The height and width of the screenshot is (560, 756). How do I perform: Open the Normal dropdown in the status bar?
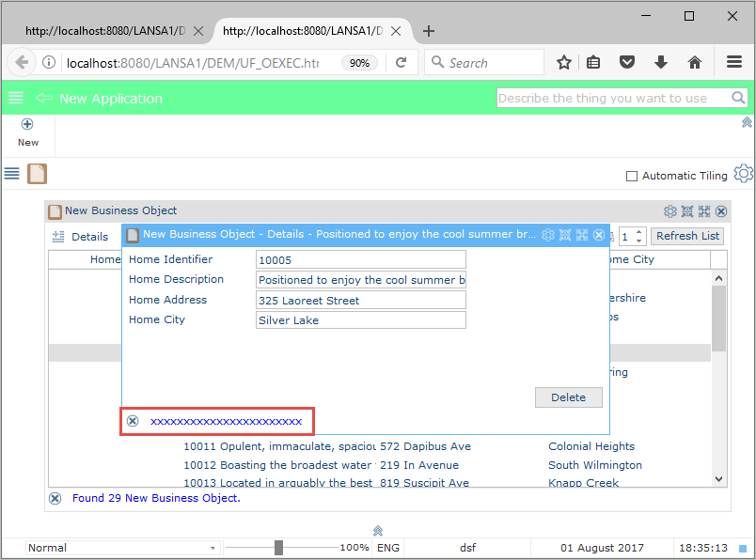[x=122, y=548]
